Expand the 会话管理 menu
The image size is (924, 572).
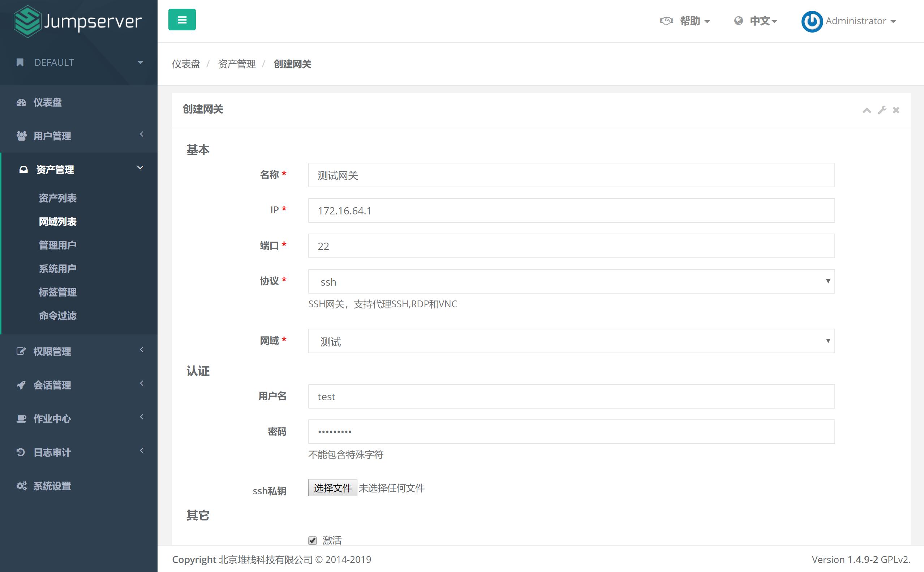click(x=79, y=385)
